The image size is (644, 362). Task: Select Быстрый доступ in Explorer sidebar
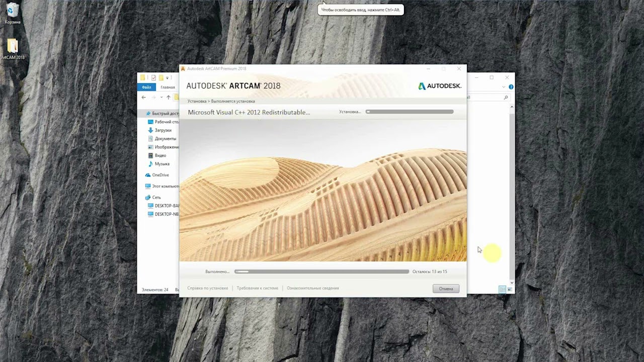click(162, 114)
